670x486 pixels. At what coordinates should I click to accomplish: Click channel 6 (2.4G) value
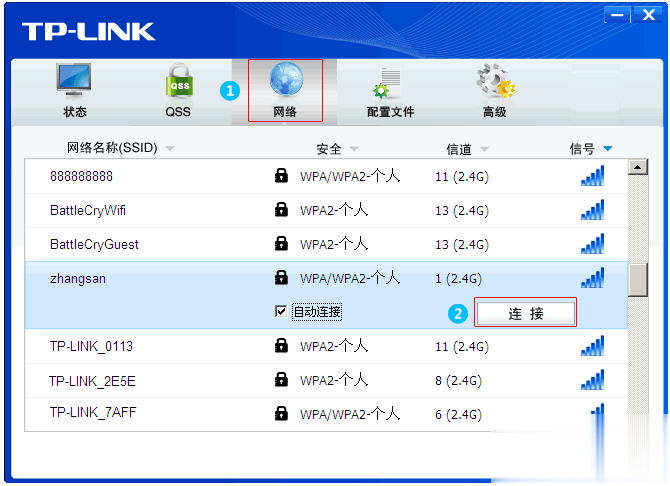458,414
